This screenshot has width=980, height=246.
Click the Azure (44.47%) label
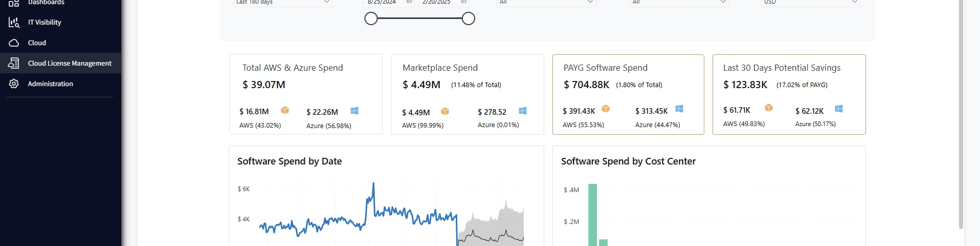point(658,125)
